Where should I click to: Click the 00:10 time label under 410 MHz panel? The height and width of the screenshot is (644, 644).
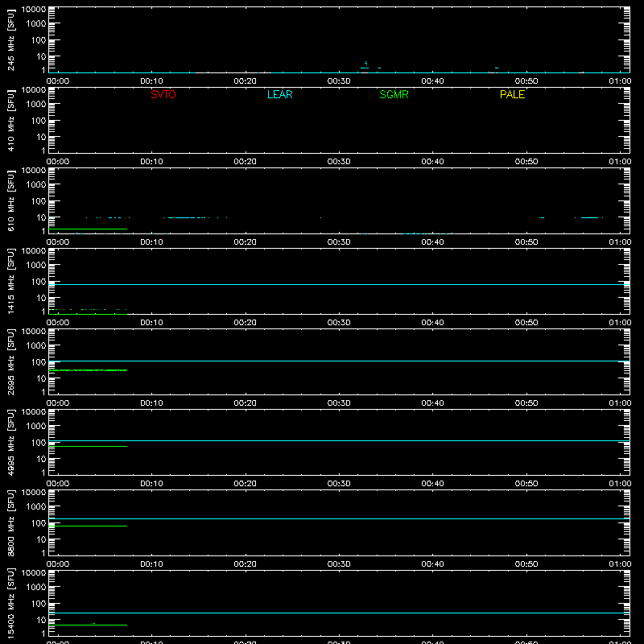click(151, 162)
